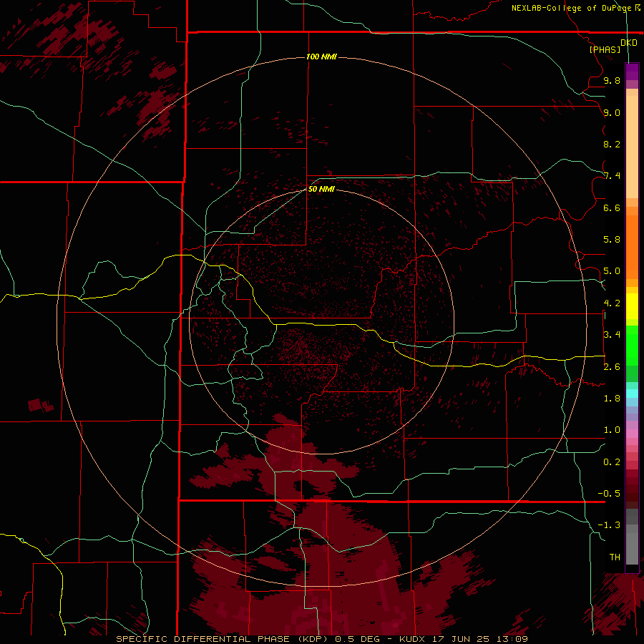Click the 0.2 value on color scale
Screen dimensions: 644x644
(x=612, y=462)
